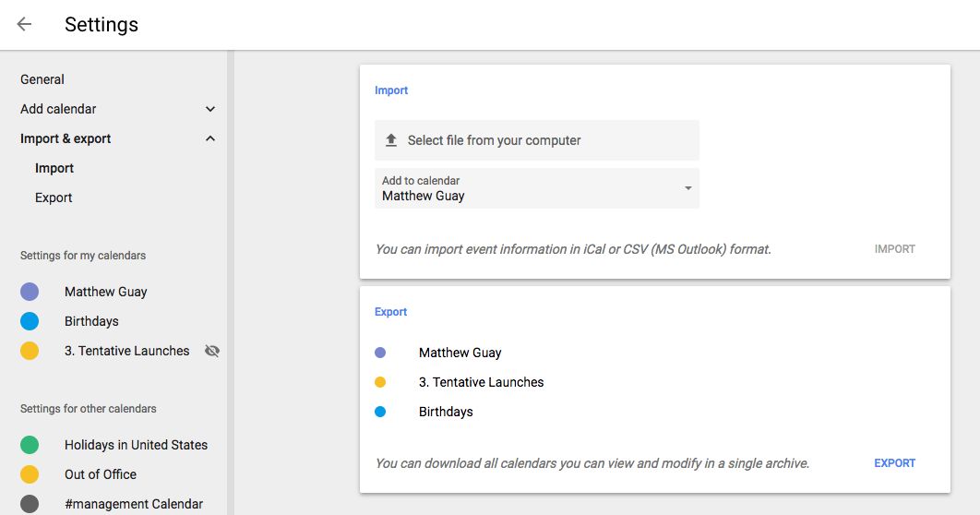Click Select file from your computer
The image size is (980, 515).
point(494,140)
